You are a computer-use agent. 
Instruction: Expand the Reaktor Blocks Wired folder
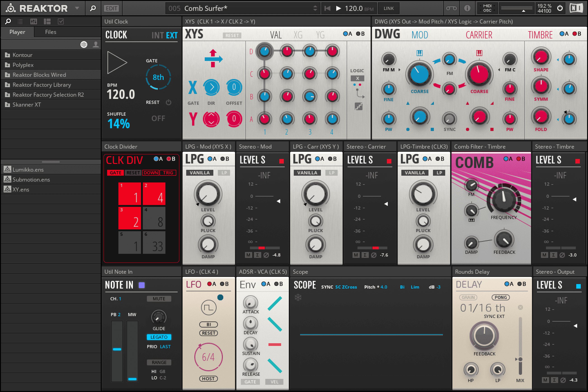click(x=7, y=75)
